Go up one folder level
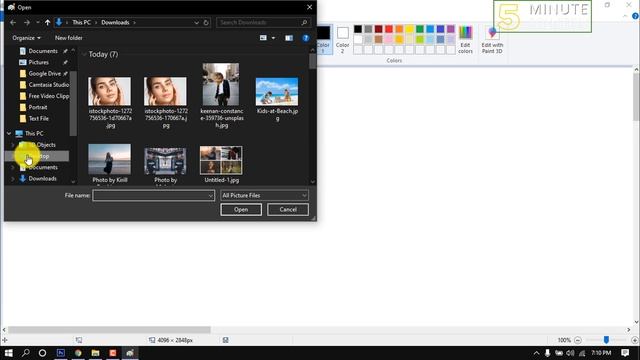 47,22
